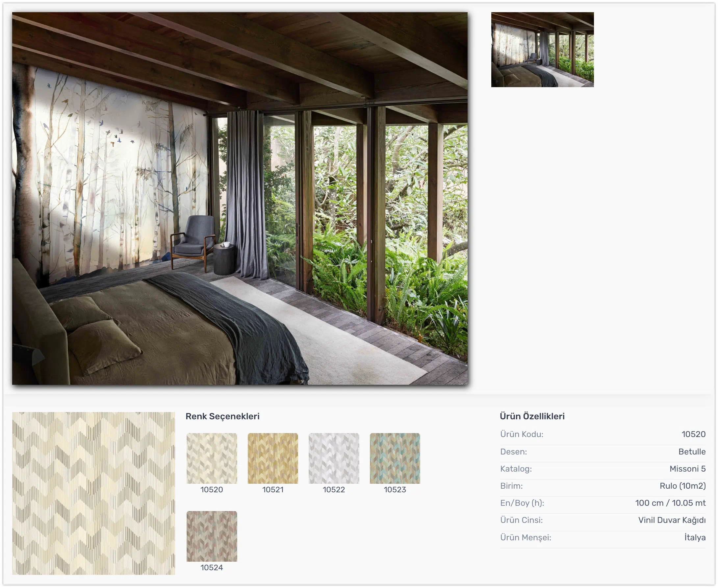This screenshot has height=588, width=718.
Task: Click the Ürün Özellikleri heading
Action: coord(532,416)
